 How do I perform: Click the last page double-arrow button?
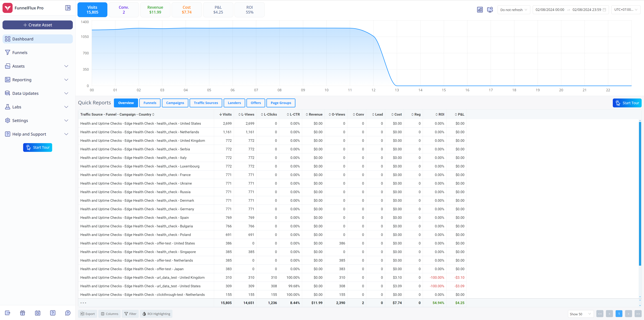coord(638,314)
